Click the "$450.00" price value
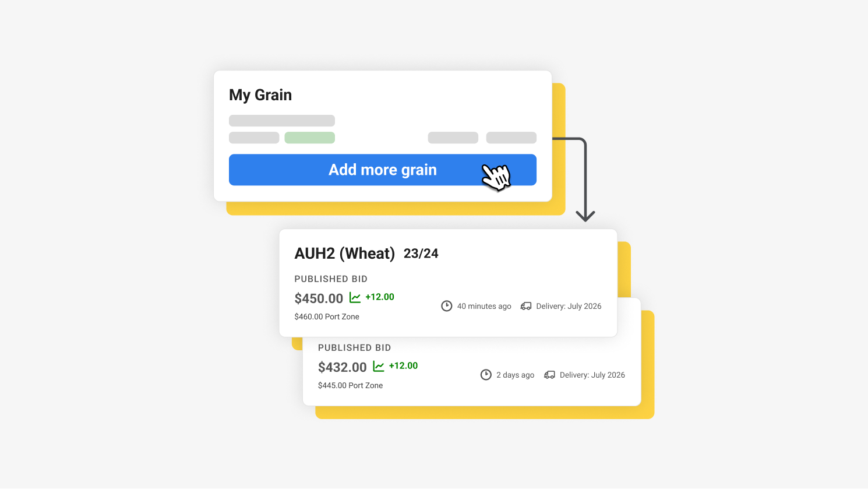The image size is (868, 489). pos(319,298)
